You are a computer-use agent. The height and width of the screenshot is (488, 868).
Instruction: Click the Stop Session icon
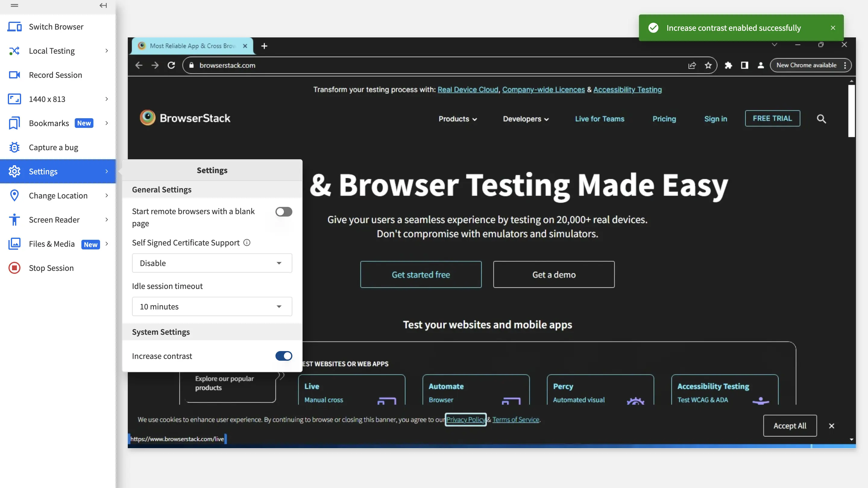click(14, 268)
